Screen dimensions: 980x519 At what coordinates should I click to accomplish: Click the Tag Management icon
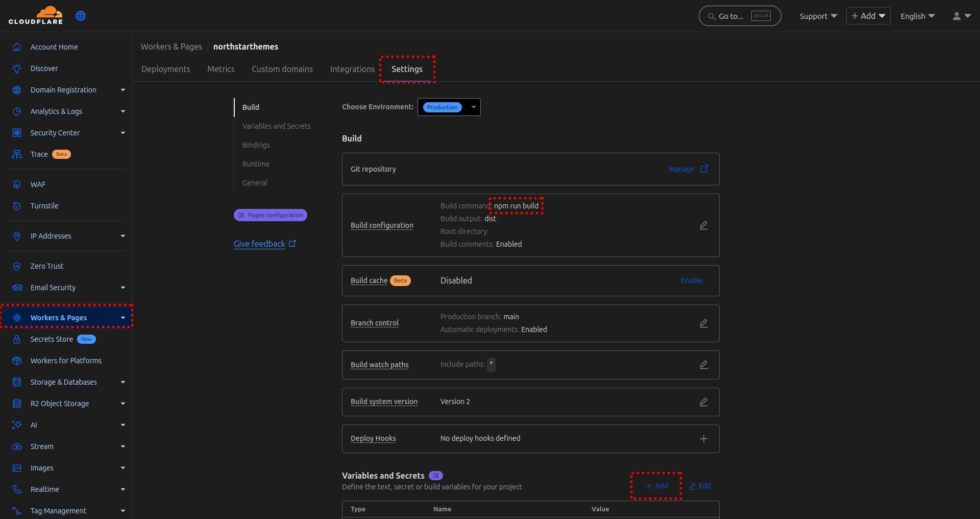click(17, 511)
